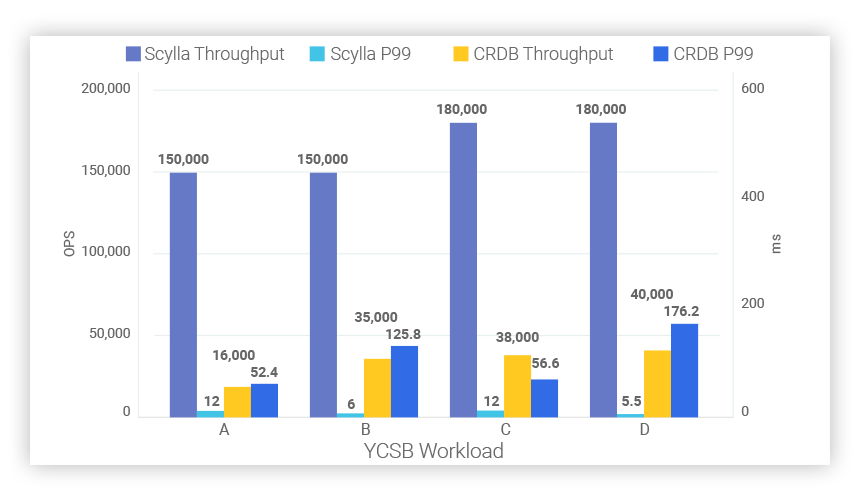Click the Scylla P99 bar for workload A
The width and height of the screenshot is (860, 500).
point(211,414)
